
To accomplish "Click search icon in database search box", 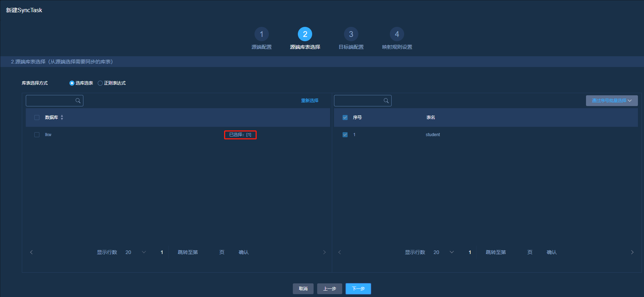I will (x=78, y=101).
